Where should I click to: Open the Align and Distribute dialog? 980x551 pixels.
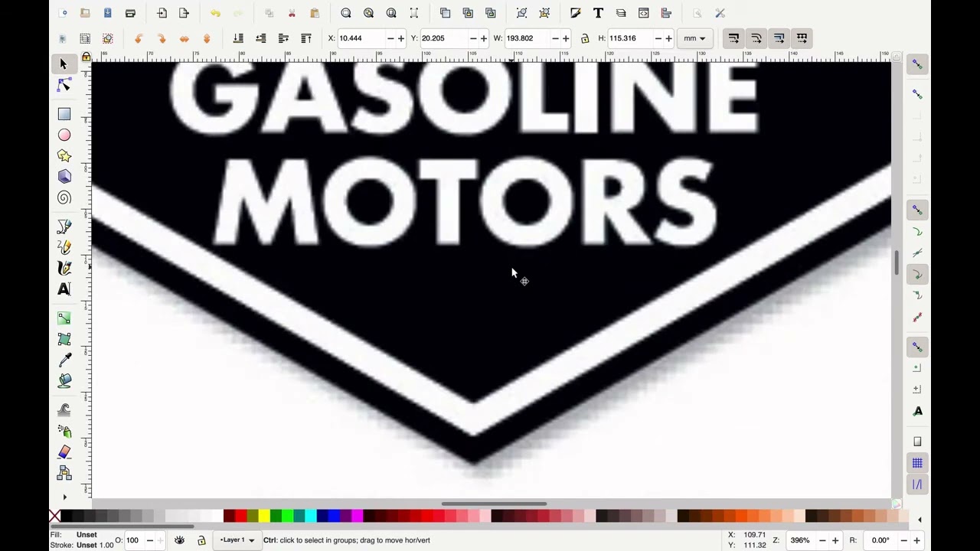[666, 13]
